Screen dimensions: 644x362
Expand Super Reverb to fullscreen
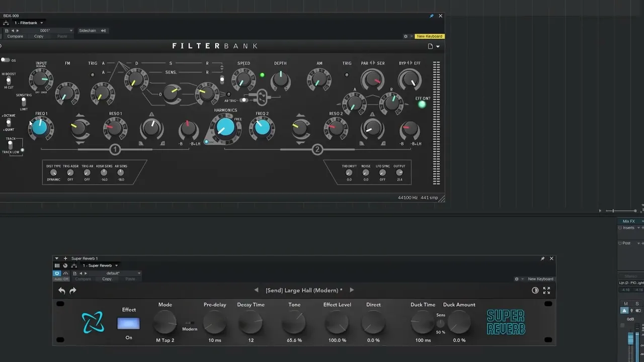pos(546,291)
